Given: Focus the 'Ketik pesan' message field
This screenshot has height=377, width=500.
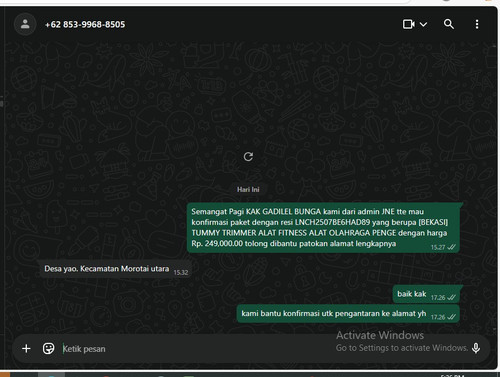Looking at the screenshot, I should 197,349.
